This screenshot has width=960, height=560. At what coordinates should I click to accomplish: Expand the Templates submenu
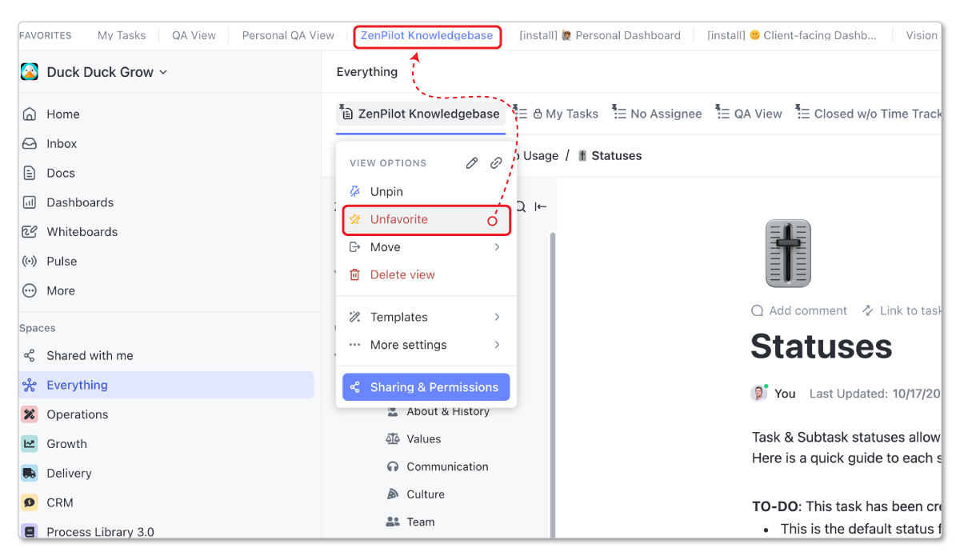[x=398, y=317]
